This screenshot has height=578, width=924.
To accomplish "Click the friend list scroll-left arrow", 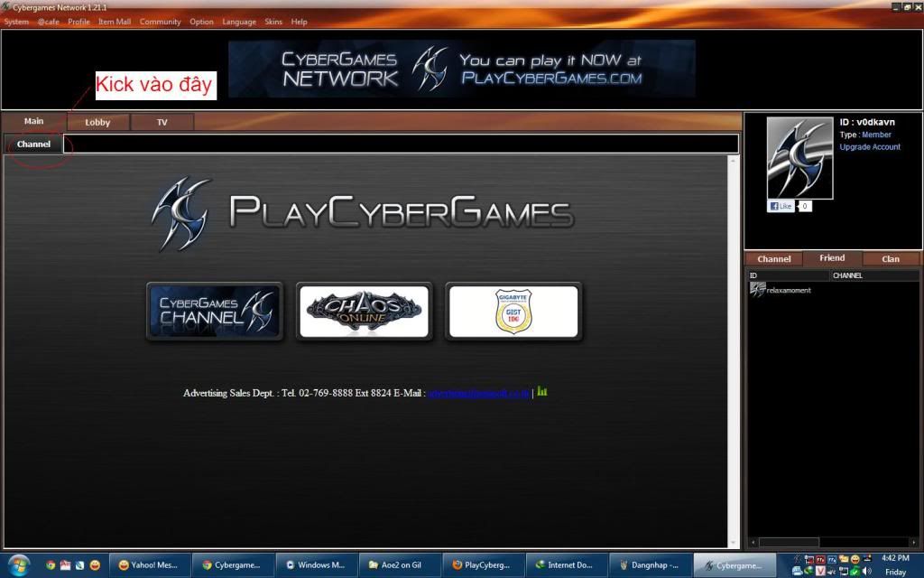I will (753, 542).
